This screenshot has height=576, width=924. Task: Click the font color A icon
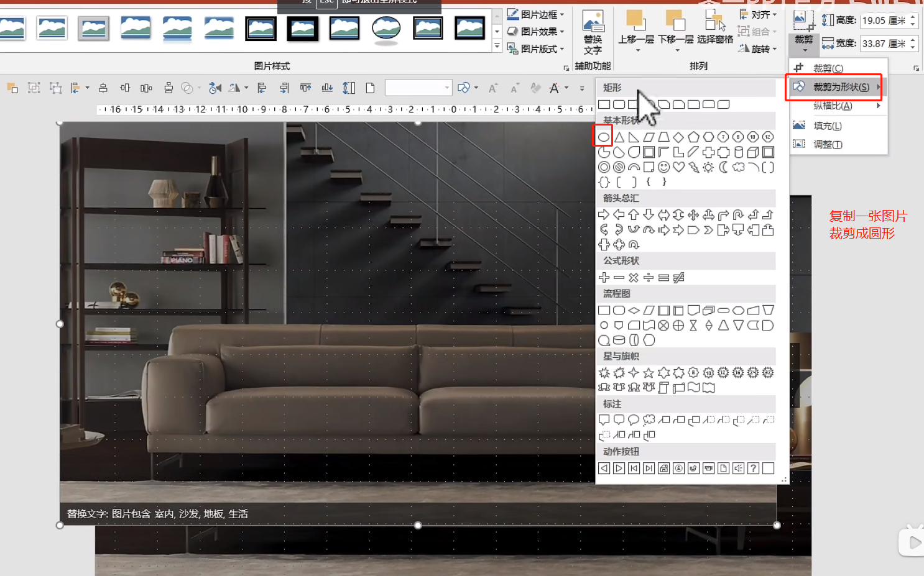[x=554, y=88]
